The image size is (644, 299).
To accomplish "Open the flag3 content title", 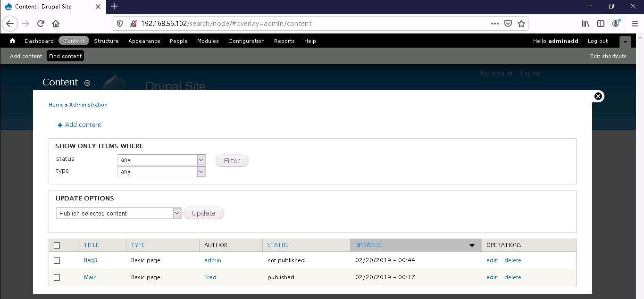I will coord(91,260).
